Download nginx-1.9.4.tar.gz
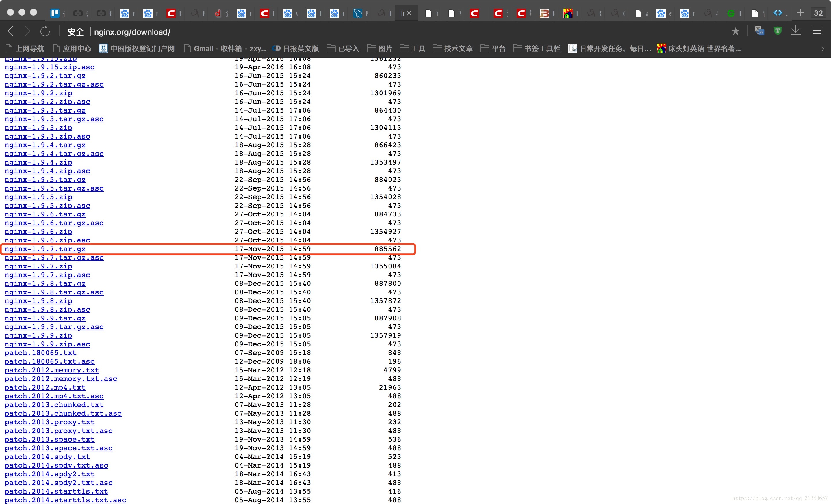831x504 pixels. point(45,145)
